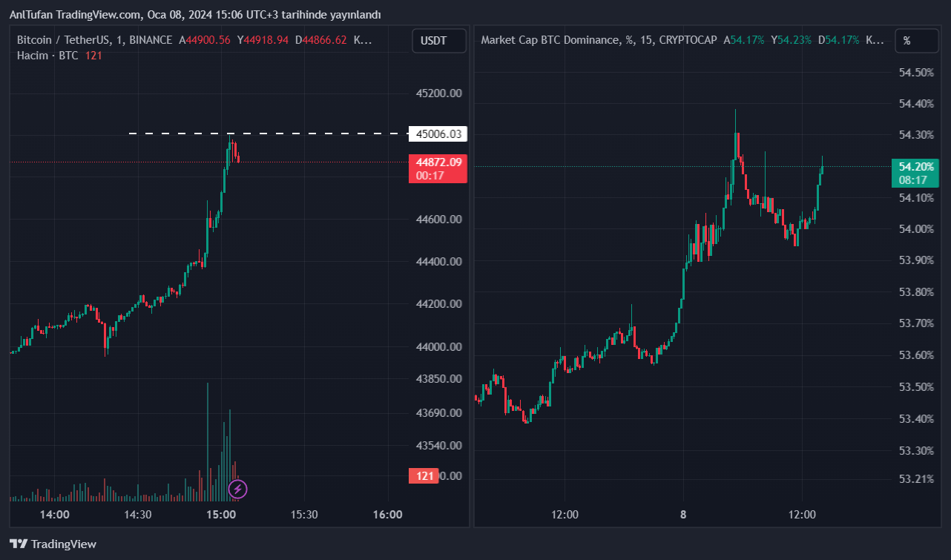Click the 14:30 time axis label

point(138,514)
